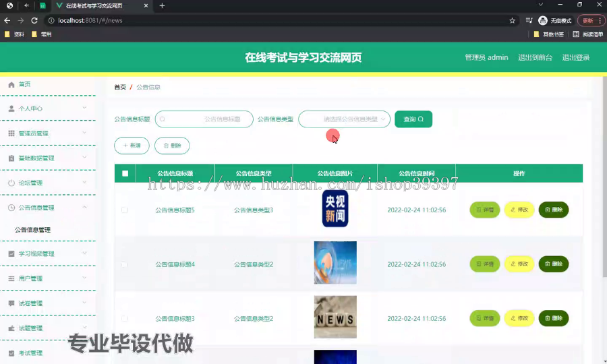Open the 首页 sidebar menu item
The image size is (607, 364).
pos(48,84)
